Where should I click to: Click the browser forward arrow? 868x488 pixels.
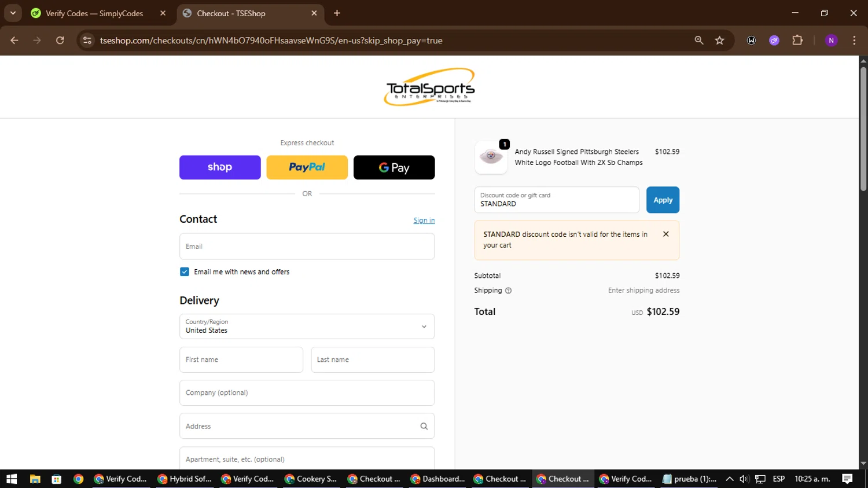pos(37,41)
